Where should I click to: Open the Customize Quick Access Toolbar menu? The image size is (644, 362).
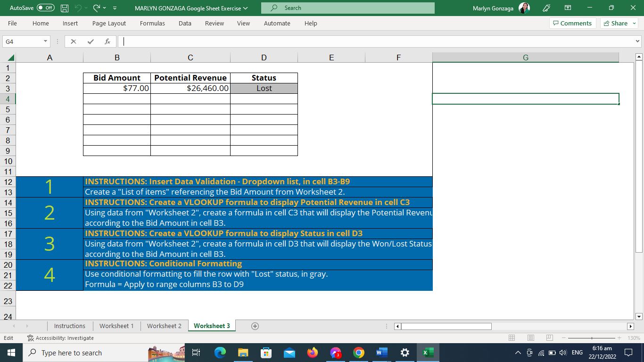[115, 8]
